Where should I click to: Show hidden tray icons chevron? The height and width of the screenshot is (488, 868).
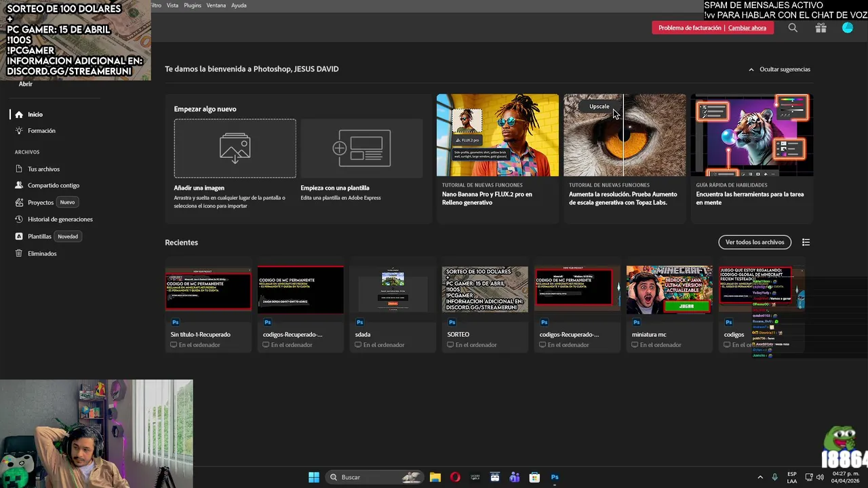(x=760, y=477)
